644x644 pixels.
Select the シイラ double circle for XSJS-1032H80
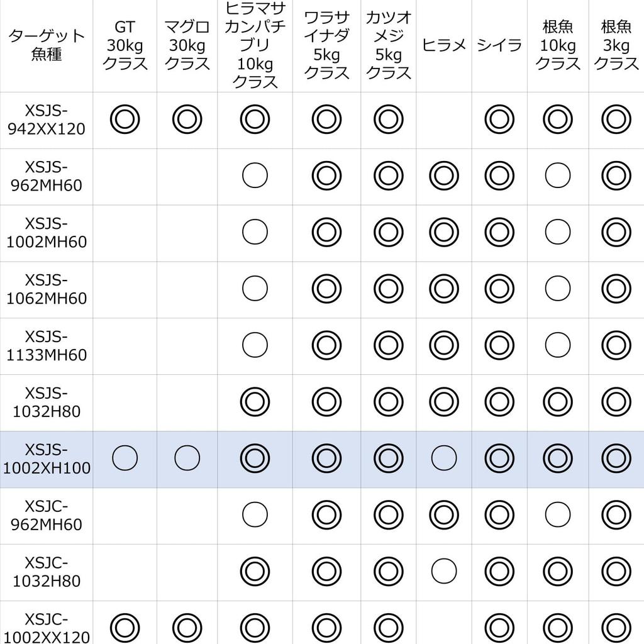click(x=499, y=402)
